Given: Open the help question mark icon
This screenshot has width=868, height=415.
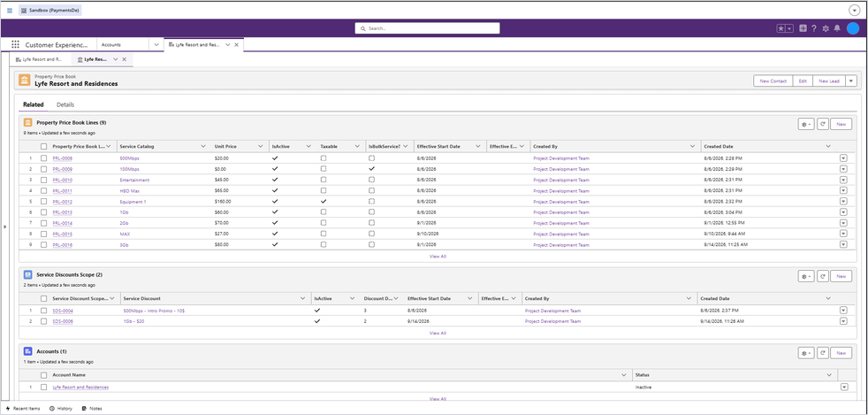Looking at the screenshot, I should tap(814, 29).
